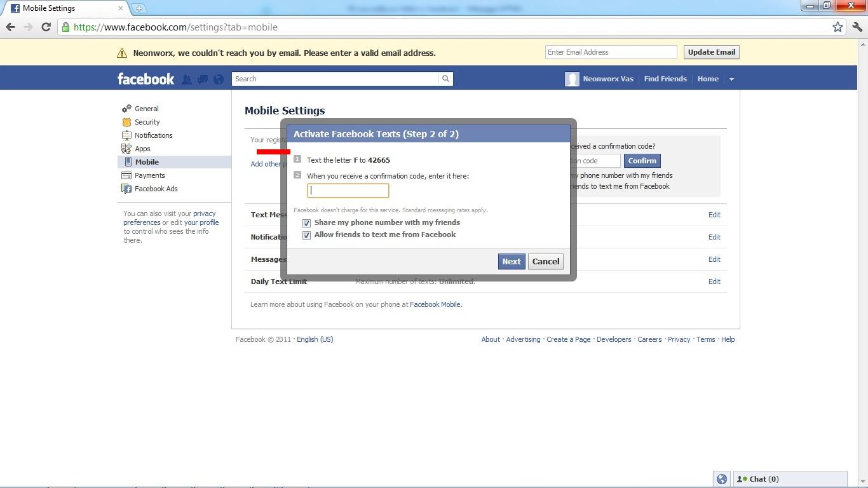The image size is (868, 488).
Task: Click Find Friends in header
Action: (x=665, y=79)
